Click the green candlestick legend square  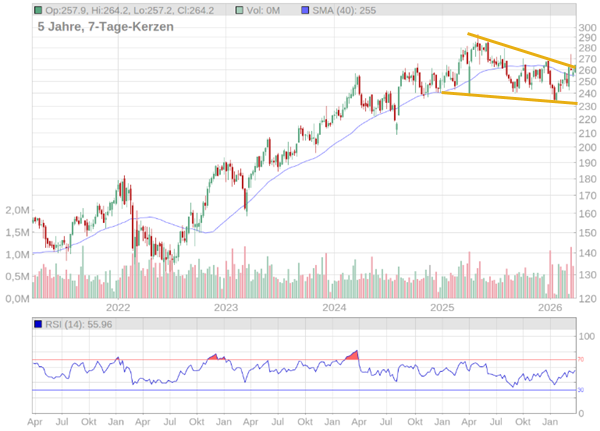38,10
